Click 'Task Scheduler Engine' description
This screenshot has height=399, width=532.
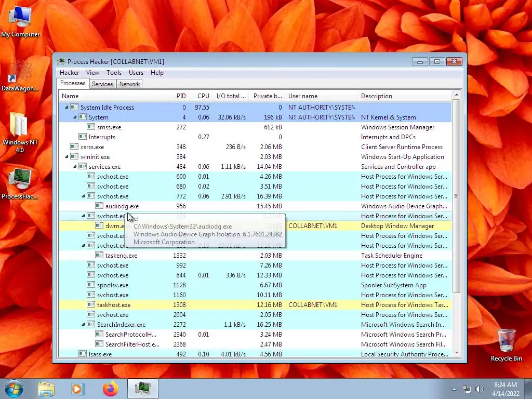pyautogui.click(x=392, y=256)
